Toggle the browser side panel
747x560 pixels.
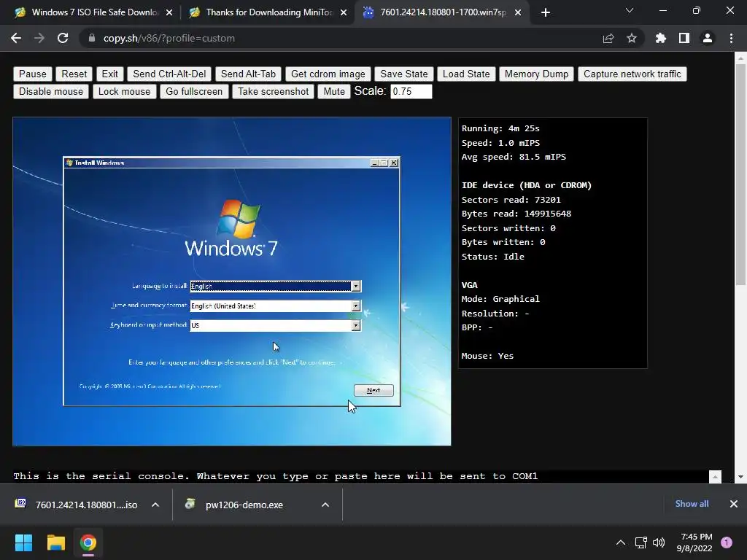pos(684,38)
